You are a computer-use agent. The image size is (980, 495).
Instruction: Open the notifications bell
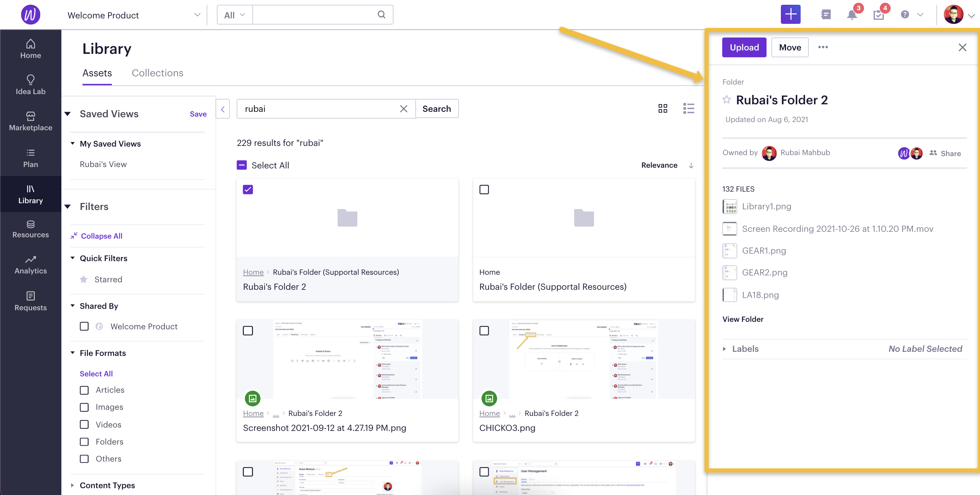852,15
